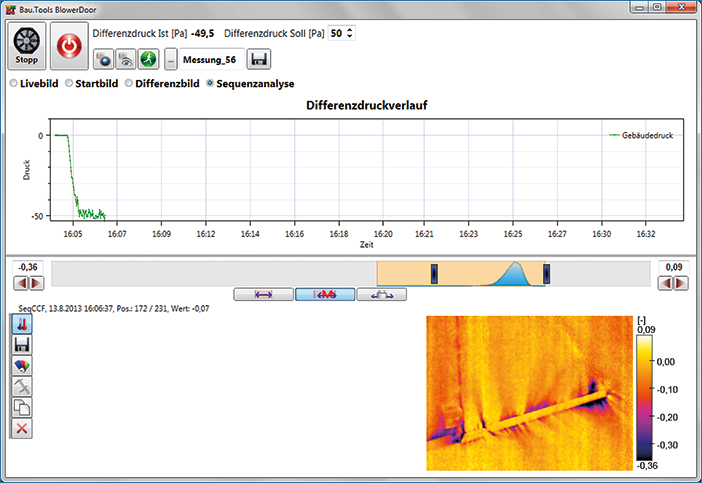Click the thermal difference image

(x=530, y=393)
